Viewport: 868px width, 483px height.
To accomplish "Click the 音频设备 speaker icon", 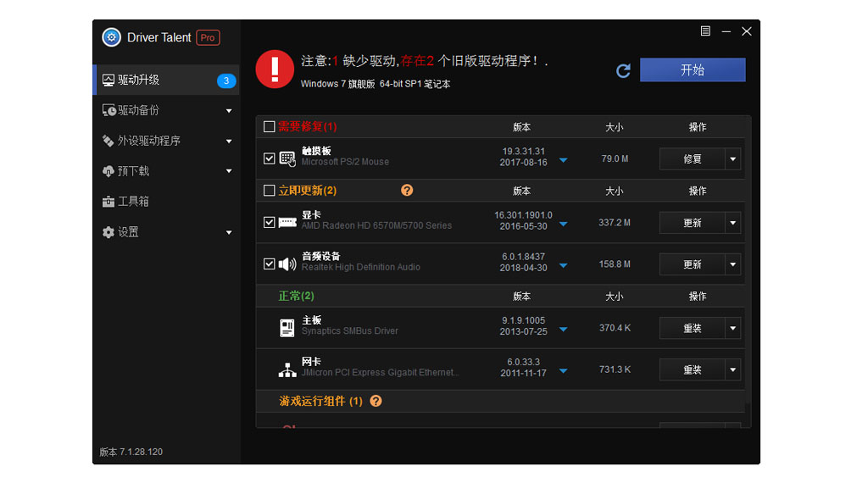I will [x=287, y=264].
